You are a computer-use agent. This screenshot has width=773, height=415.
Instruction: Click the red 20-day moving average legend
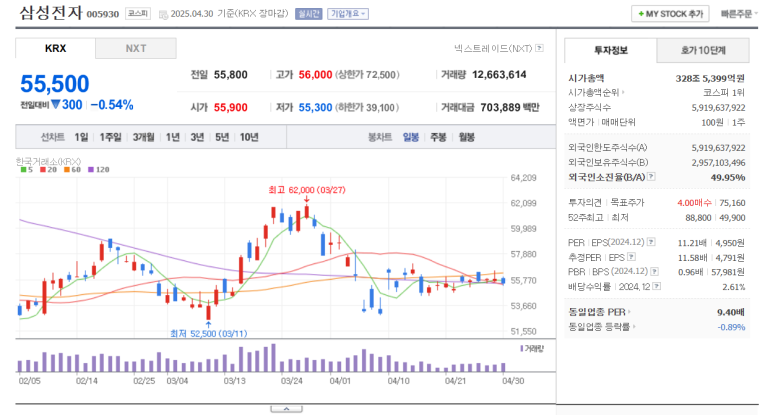(48, 170)
